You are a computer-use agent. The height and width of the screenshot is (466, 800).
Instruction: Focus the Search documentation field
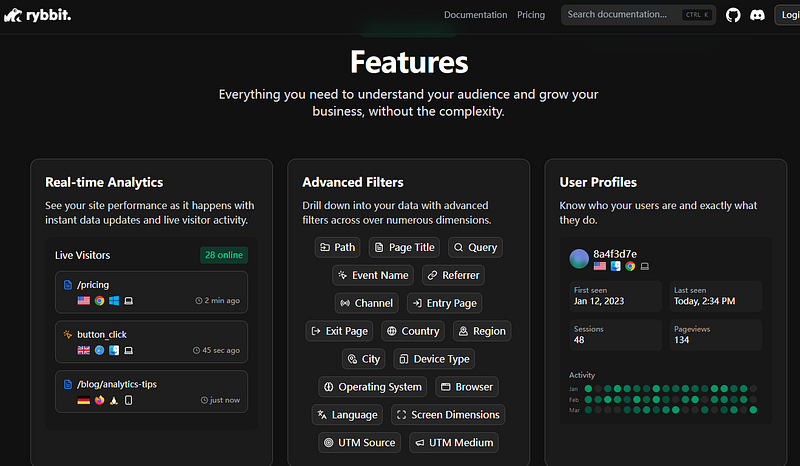pos(638,15)
